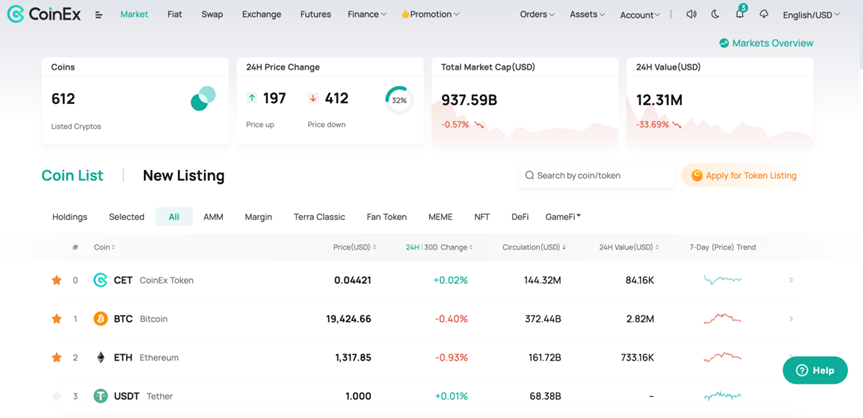
Task: Filter by NFT category
Action: [x=482, y=217]
